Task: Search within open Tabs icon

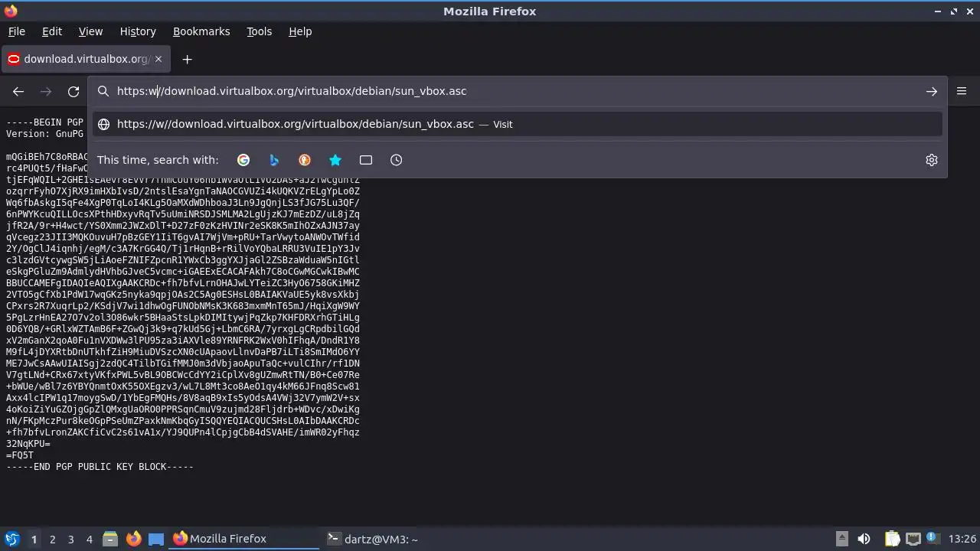Action: tap(366, 160)
